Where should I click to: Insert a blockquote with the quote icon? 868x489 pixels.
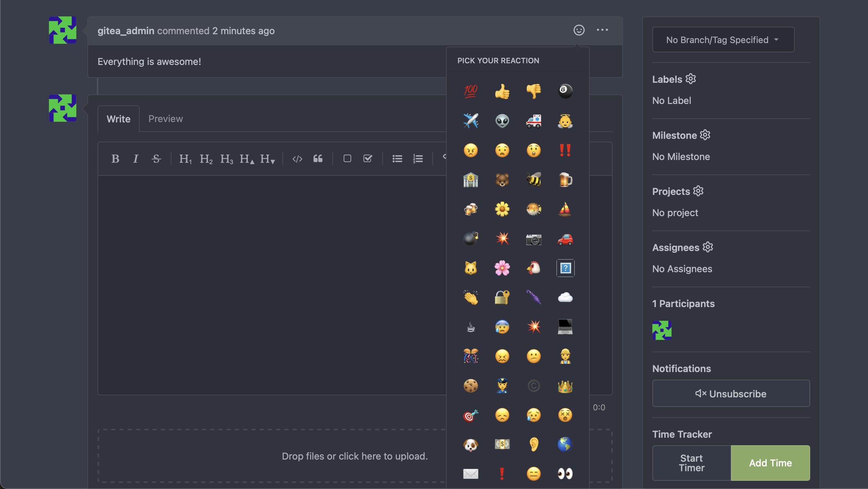[318, 159]
